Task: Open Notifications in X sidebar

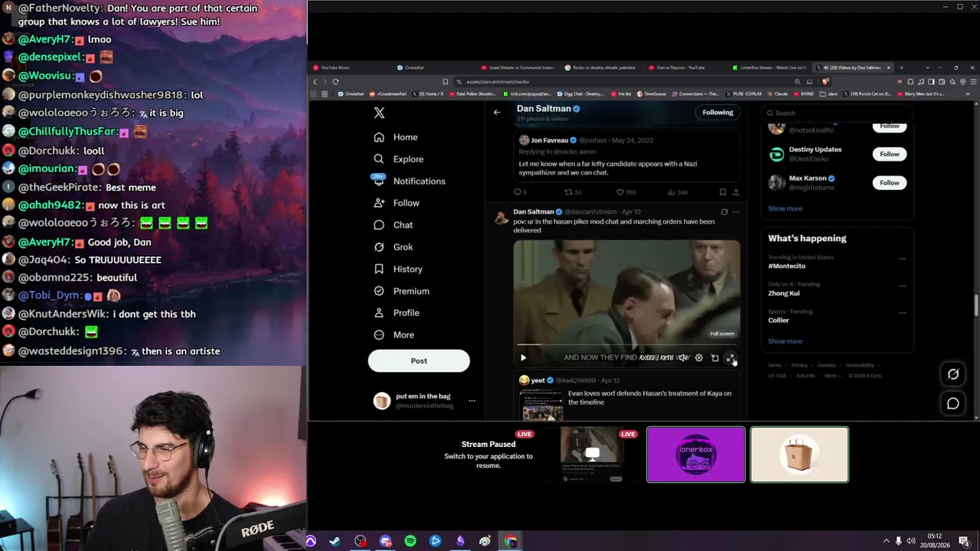Action: pyautogui.click(x=409, y=181)
